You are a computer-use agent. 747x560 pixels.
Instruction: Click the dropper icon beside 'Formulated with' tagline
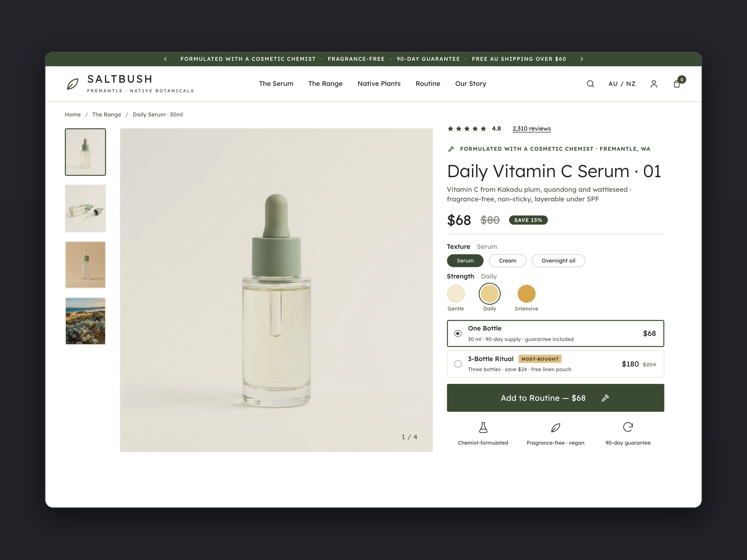click(451, 149)
